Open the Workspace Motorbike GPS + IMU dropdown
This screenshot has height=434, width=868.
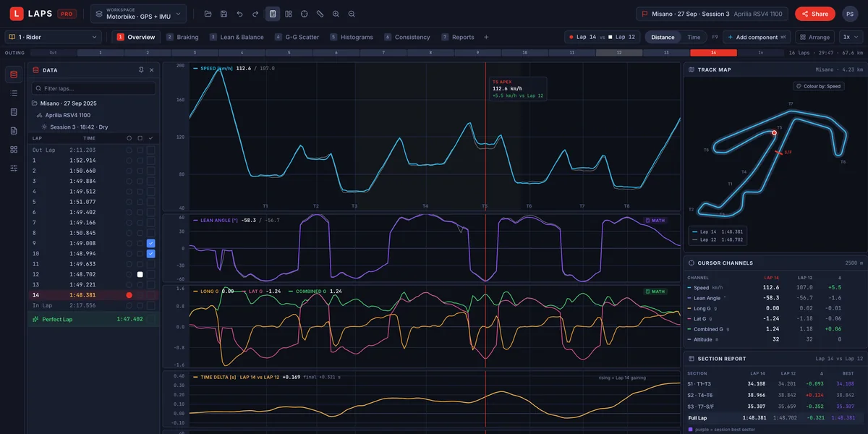pyautogui.click(x=138, y=14)
